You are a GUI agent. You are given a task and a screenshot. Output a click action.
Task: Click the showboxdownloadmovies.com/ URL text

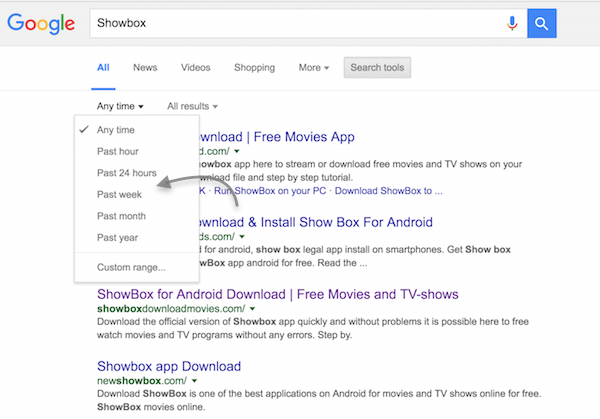click(171, 308)
